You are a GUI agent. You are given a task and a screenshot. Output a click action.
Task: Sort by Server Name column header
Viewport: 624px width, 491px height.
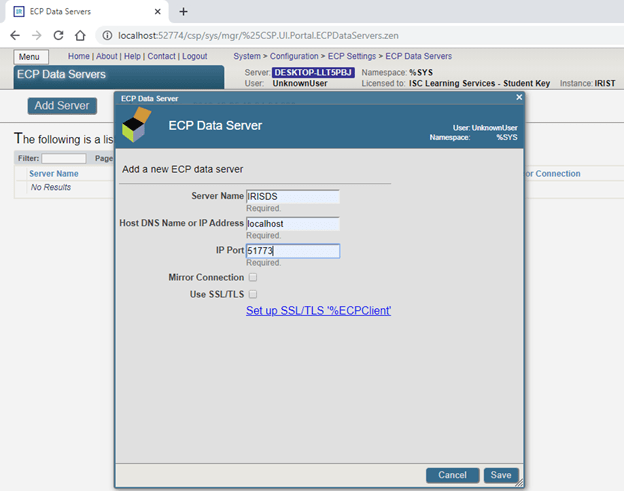coord(54,173)
